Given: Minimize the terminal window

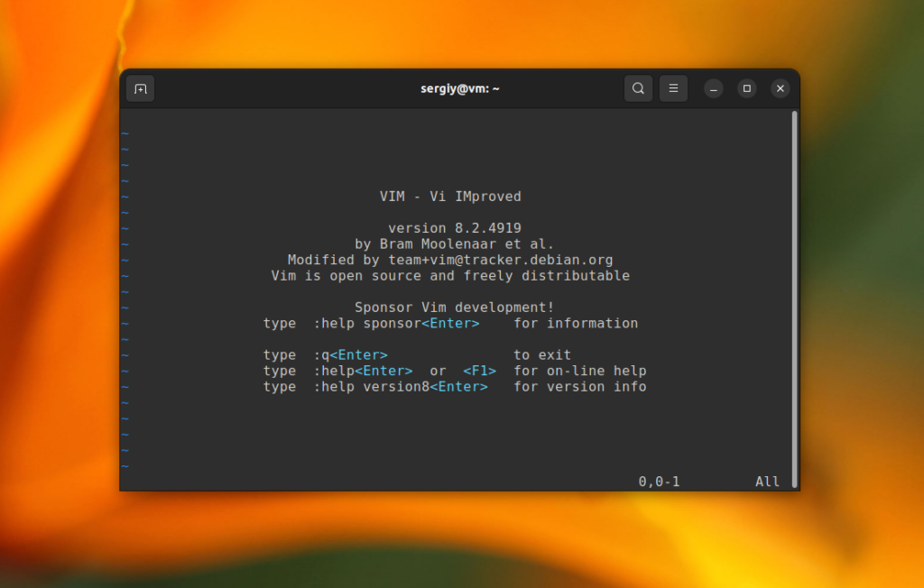Looking at the screenshot, I should pyautogui.click(x=714, y=88).
